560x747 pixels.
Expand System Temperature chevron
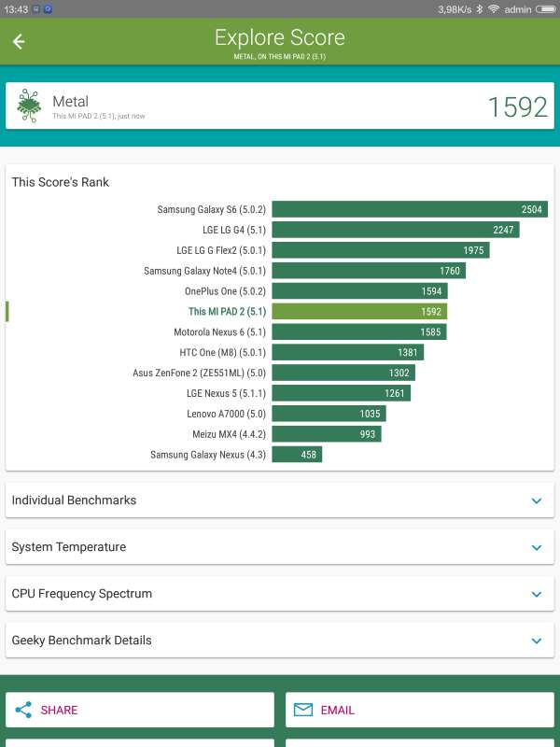pyautogui.click(x=536, y=547)
